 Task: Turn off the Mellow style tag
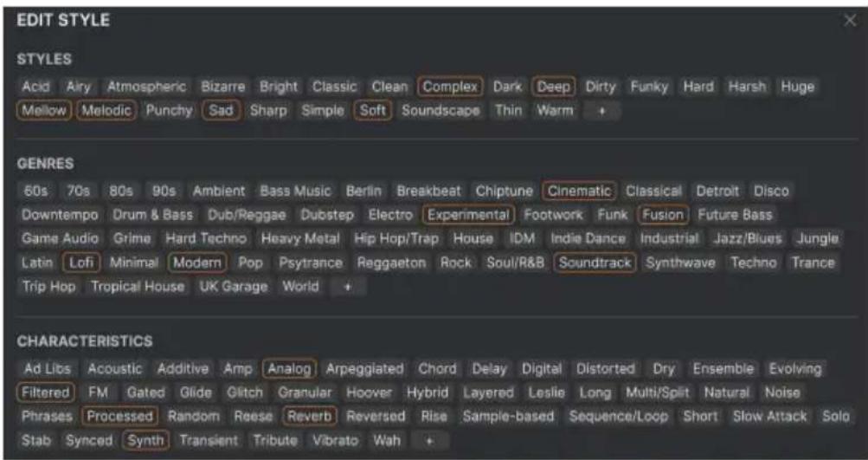[44, 111]
